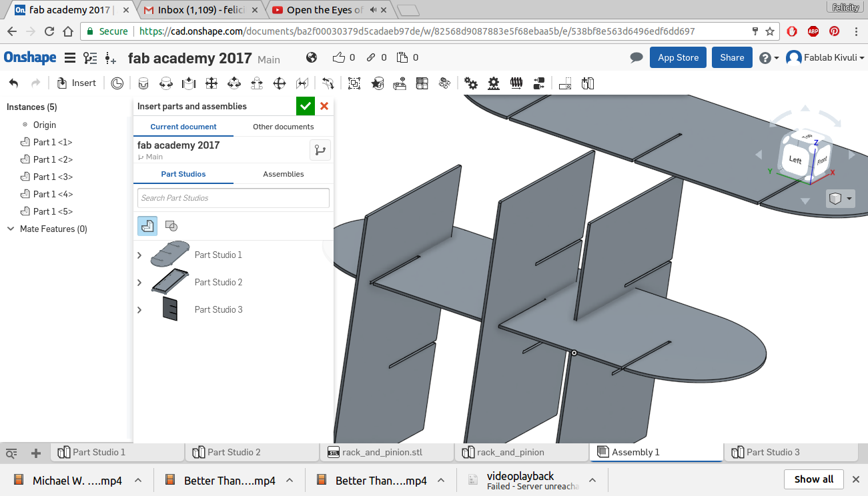
Task: Undo the last action in Onshape
Action: coord(14,83)
